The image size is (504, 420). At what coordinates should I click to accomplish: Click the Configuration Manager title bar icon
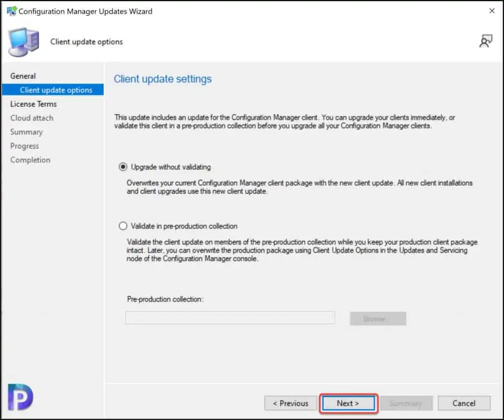click(12, 11)
